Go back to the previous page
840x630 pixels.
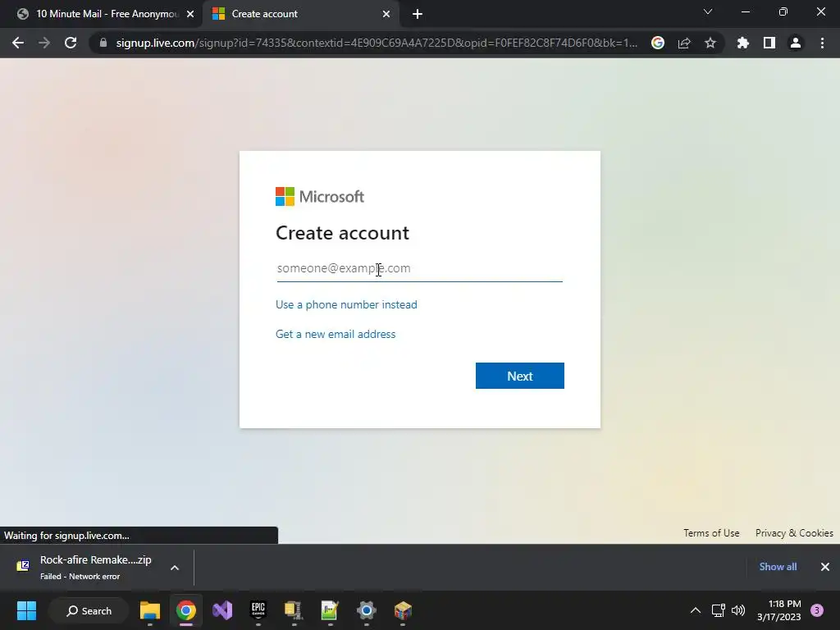(18, 43)
